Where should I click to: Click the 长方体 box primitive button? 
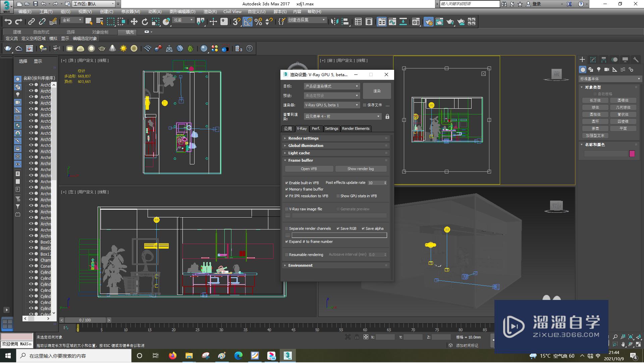[595, 100]
